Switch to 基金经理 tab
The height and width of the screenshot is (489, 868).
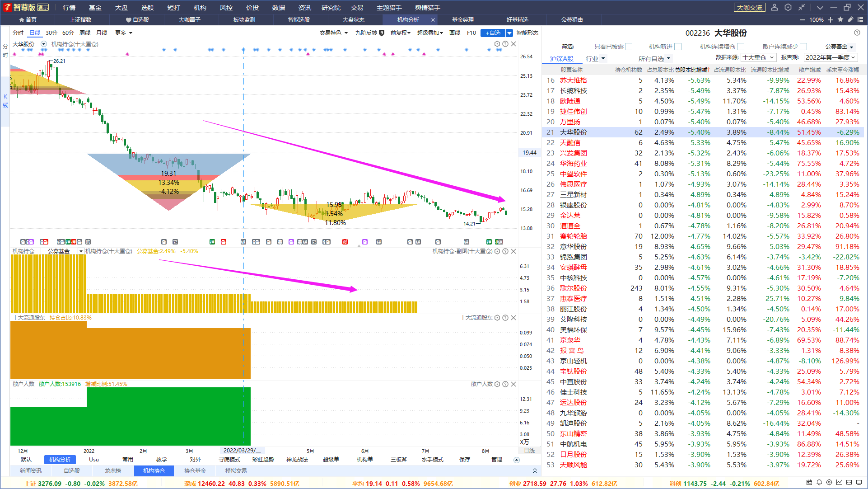point(462,20)
